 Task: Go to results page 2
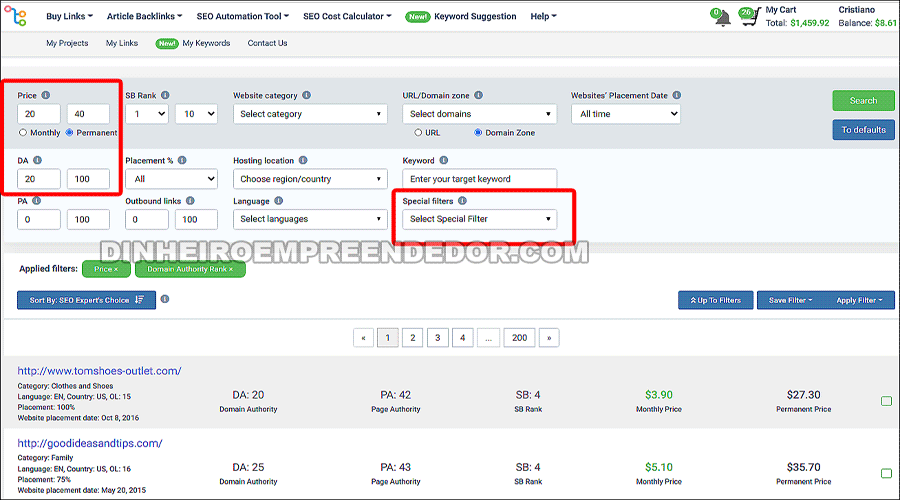[x=412, y=338]
